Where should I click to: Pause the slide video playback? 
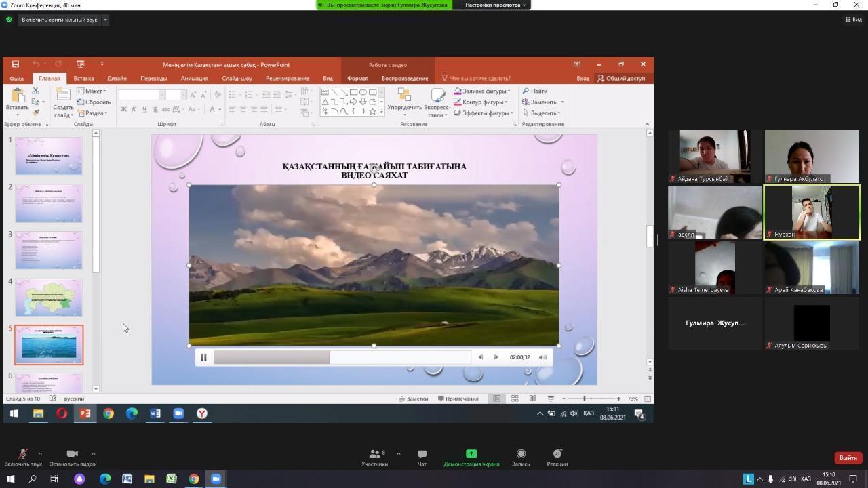pyautogui.click(x=203, y=357)
